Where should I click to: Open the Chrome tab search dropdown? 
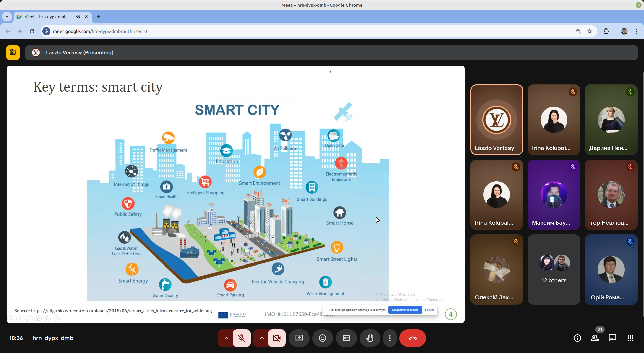[x=7, y=17]
